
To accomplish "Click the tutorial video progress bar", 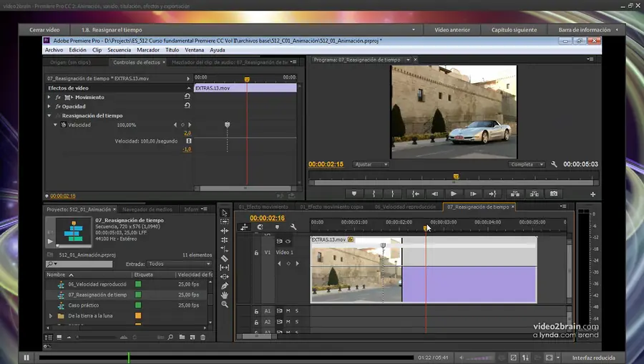I will coord(226,358).
